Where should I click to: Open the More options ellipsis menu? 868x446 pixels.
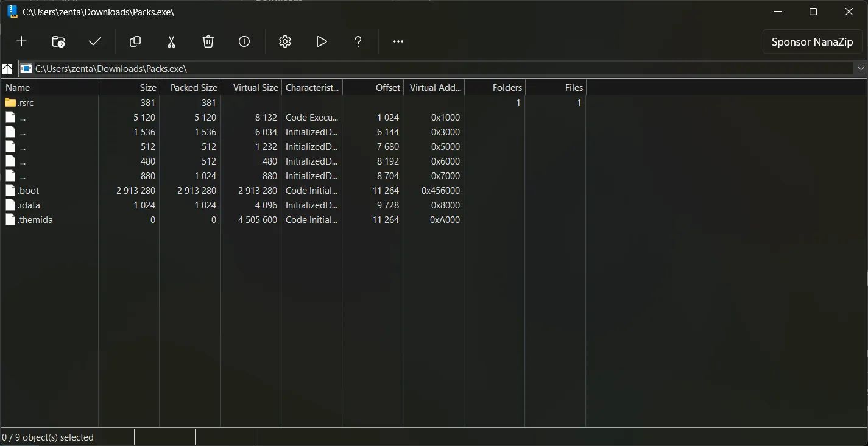tap(398, 41)
